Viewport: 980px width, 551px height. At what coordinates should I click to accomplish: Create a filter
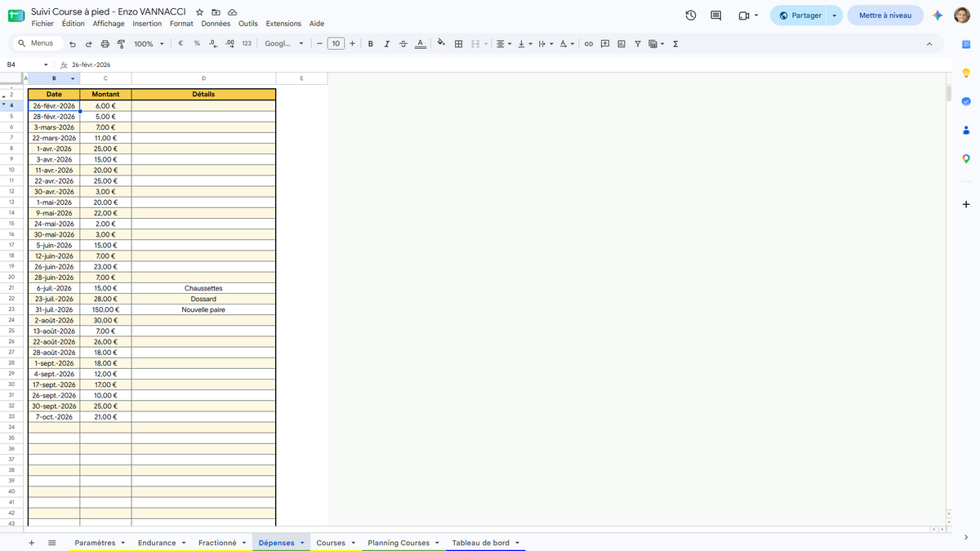[x=638, y=44]
